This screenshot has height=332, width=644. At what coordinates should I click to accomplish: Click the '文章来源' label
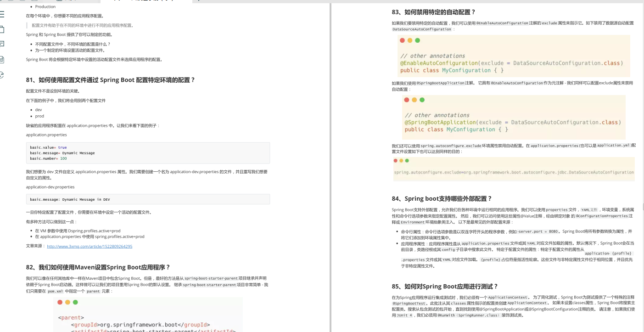tap(35, 246)
